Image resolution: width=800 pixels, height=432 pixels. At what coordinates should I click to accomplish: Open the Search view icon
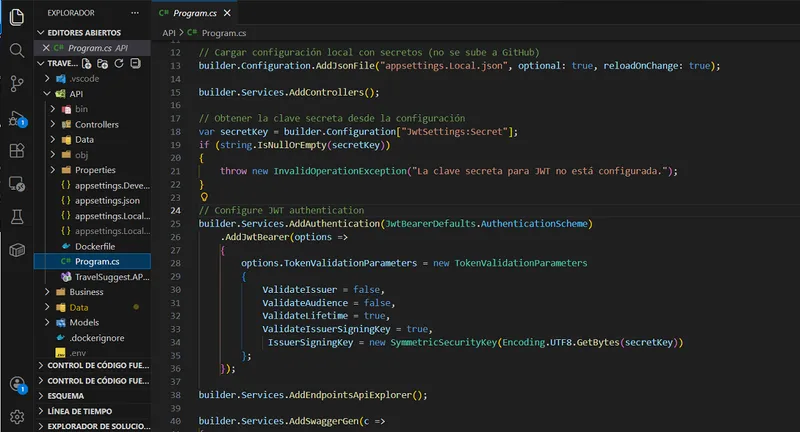click(x=17, y=50)
